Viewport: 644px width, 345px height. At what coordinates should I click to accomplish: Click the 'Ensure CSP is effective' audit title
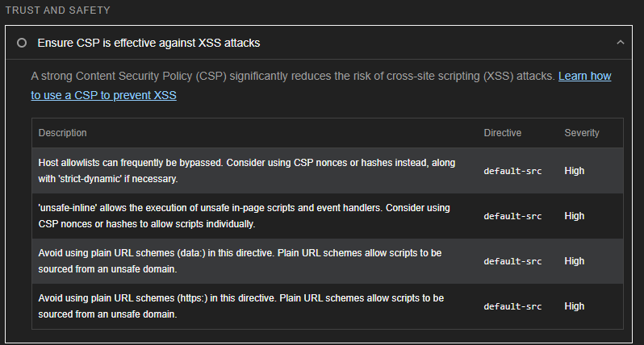[148, 42]
